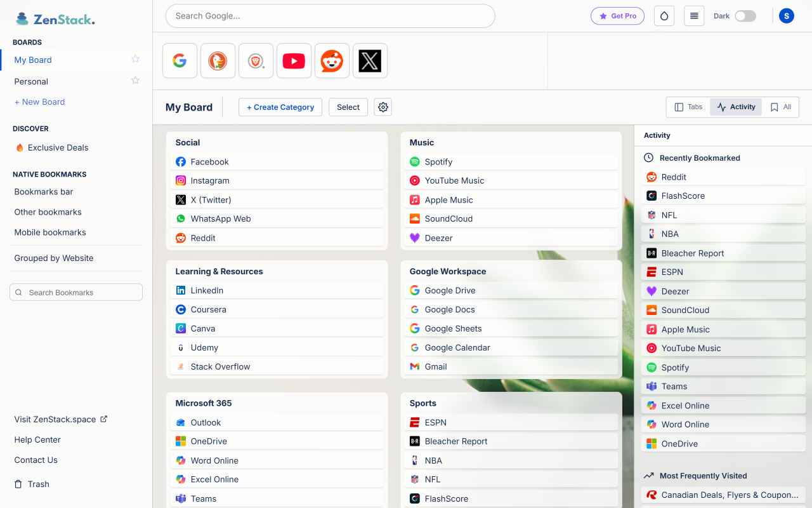
Task: Open the Select options menu
Action: [348, 107]
